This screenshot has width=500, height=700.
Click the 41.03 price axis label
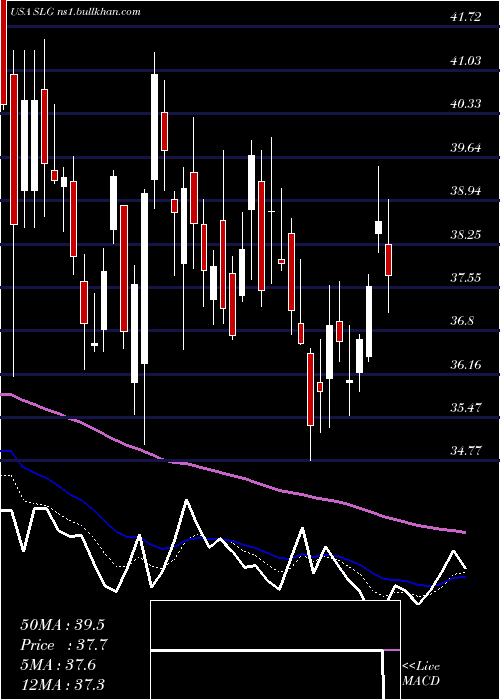466,61
